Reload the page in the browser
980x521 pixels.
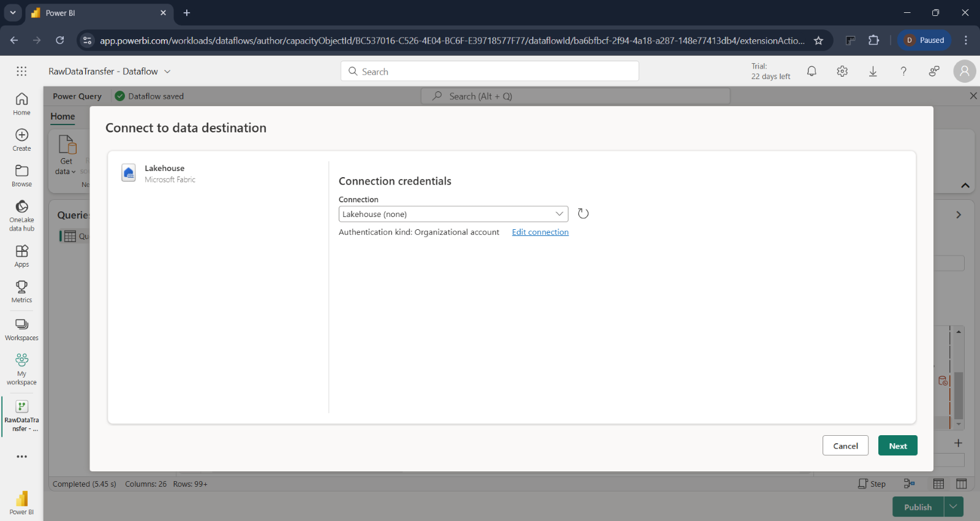click(60, 40)
